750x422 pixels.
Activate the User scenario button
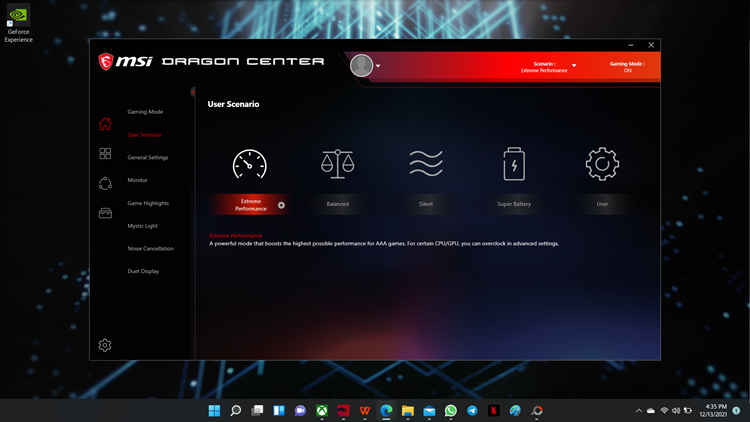point(602,204)
